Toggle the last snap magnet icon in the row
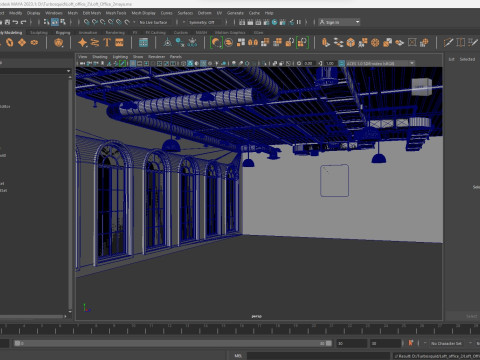The image size is (480, 360). 127,22
